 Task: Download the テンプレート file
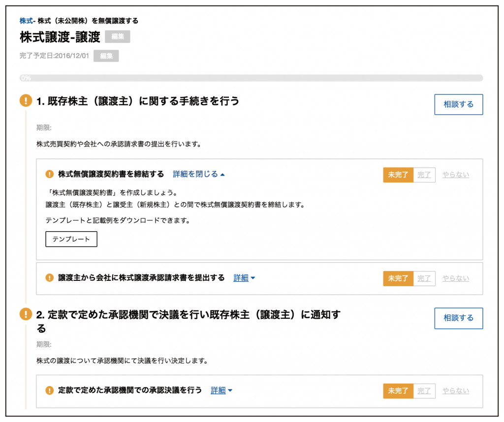pyautogui.click(x=71, y=239)
